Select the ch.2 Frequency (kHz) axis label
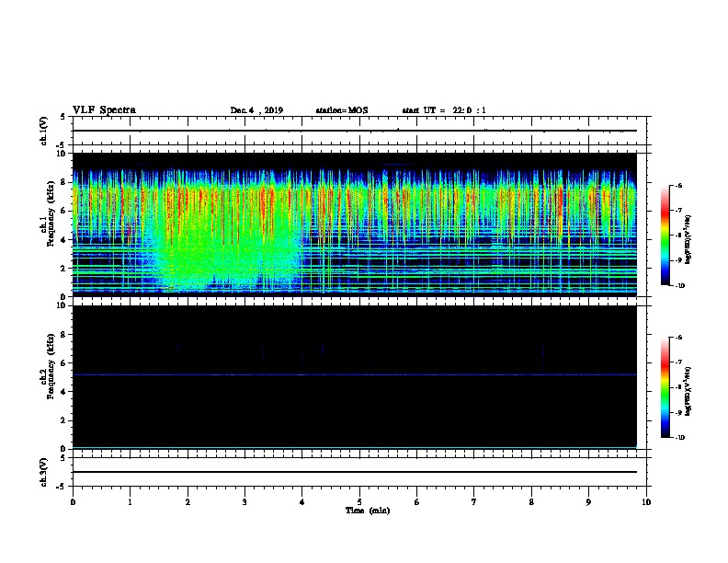 pos(47,366)
